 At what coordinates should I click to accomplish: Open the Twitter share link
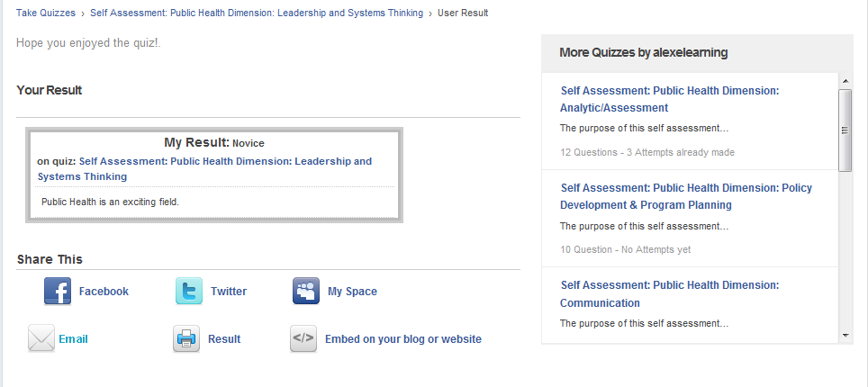[229, 292]
